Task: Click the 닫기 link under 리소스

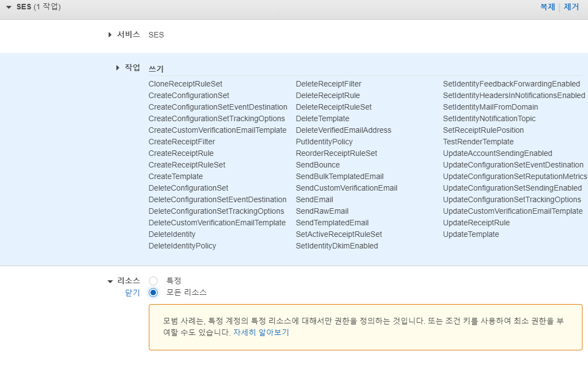Action: (x=132, y=293)
